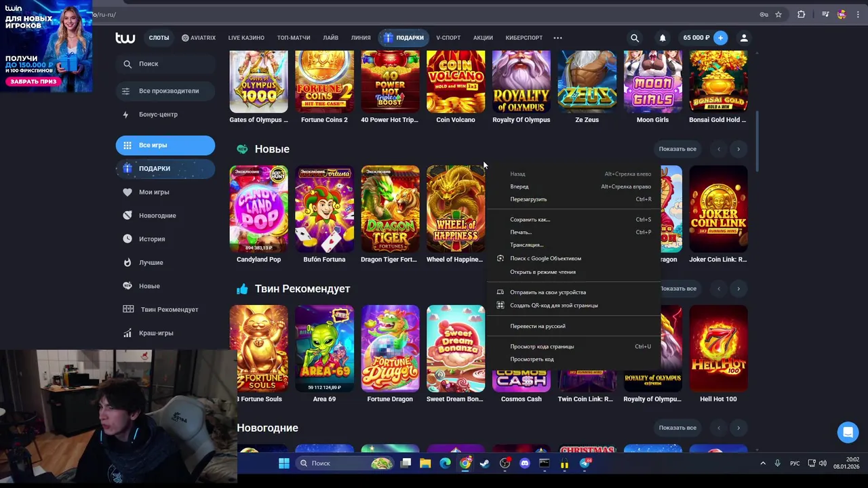Click the volume icon in system tray
The image size is (868, 488).
[x=823, y=463]
